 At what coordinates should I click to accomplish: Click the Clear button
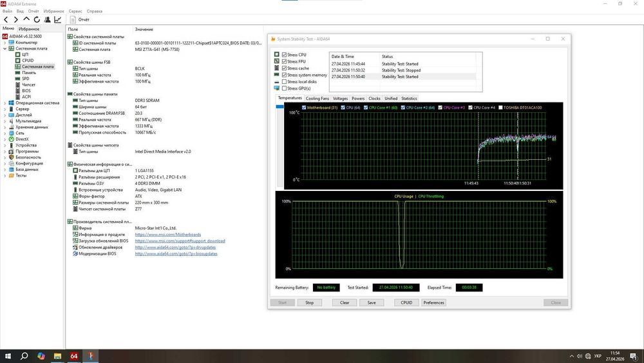coord(345,302)
